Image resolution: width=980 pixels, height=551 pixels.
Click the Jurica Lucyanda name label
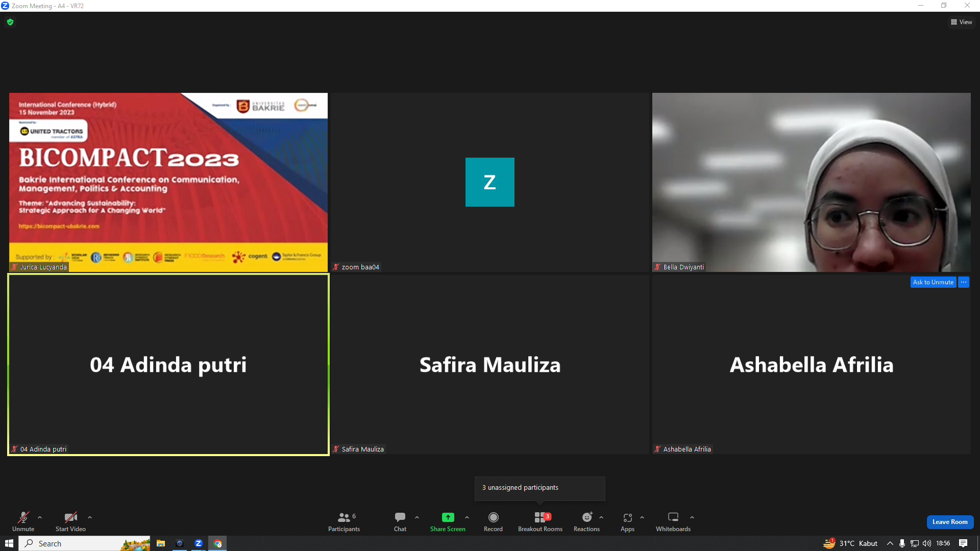[x=43, y=267]
